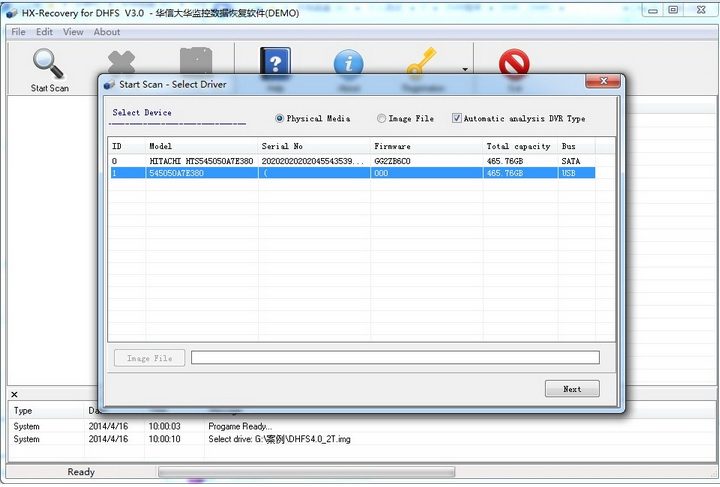Viewport: 720px width, 487px height.
Task: Select the HITACHI HTS545050A7E380 drive row
Action: (352, 161)
